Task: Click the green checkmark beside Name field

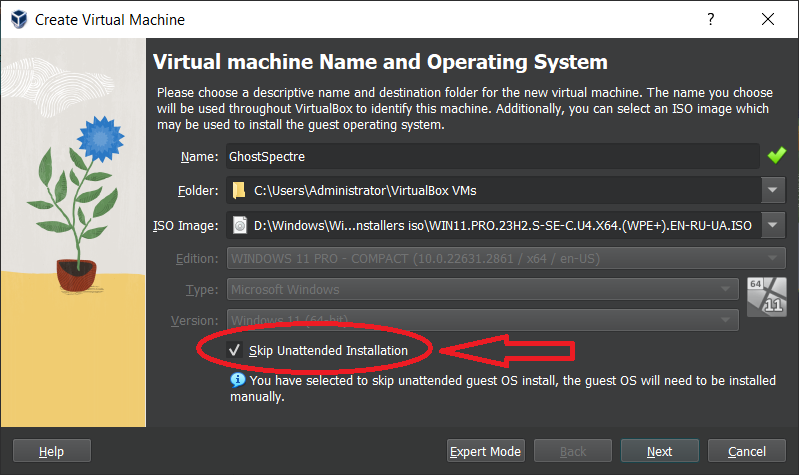Action: (x=776, y=156)
